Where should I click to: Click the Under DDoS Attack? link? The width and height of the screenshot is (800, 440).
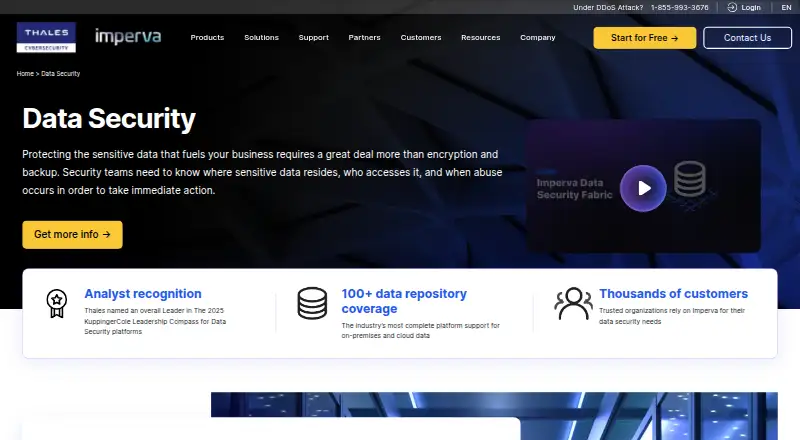coord(608,7)
